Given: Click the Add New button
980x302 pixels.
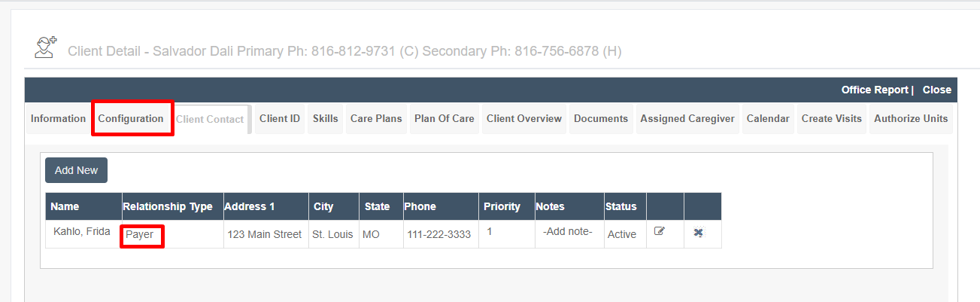Looking at the screenshot, I should coord(76,170).
